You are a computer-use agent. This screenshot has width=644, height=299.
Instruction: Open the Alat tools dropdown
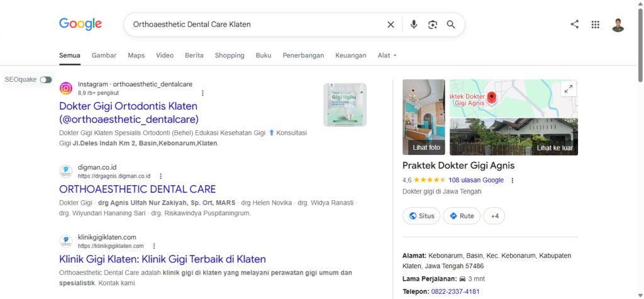[387, 55]
